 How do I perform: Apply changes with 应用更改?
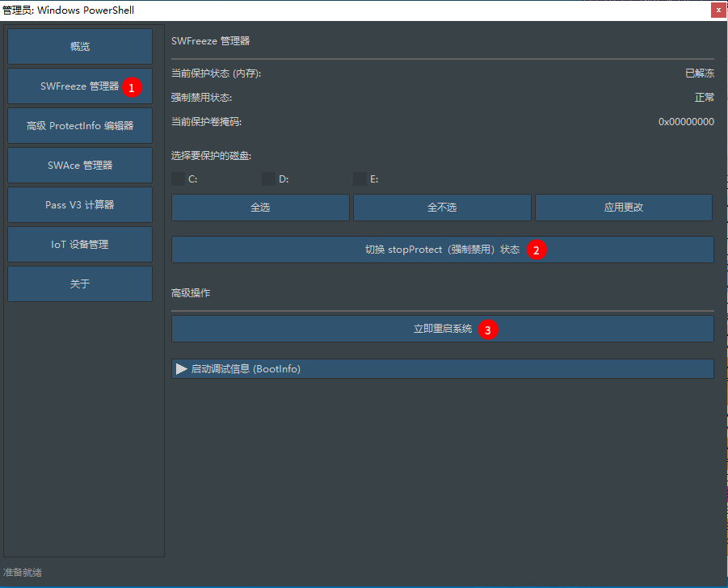624,208
